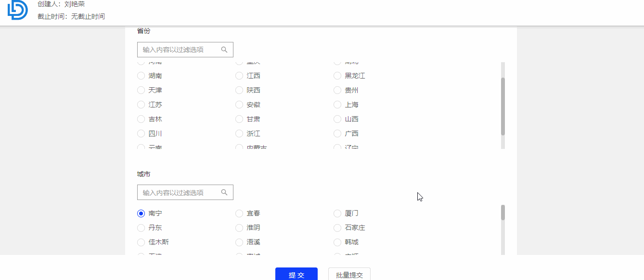Click the 截止时间：无截止时间 deadline text
Image resolution: width=644 pixels, height=280 pixels.
tap(71, 16)
